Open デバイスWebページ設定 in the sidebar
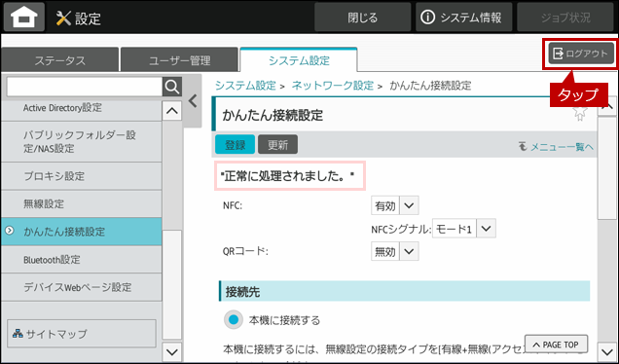 pyautogui.click(x=82, y=287)
